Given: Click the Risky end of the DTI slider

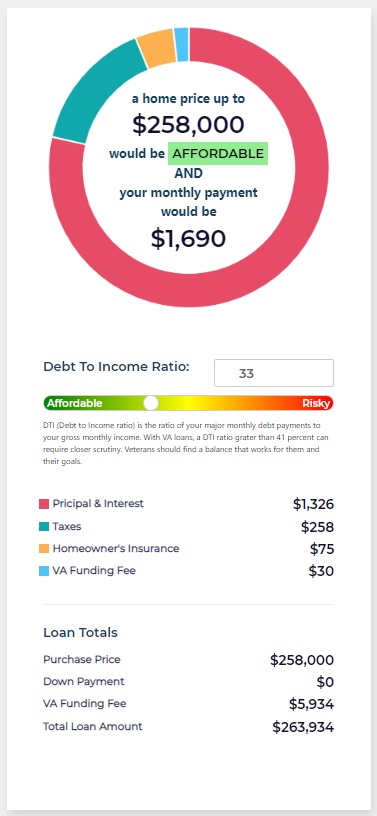Looking at the screenshot, I should point(317,403).
